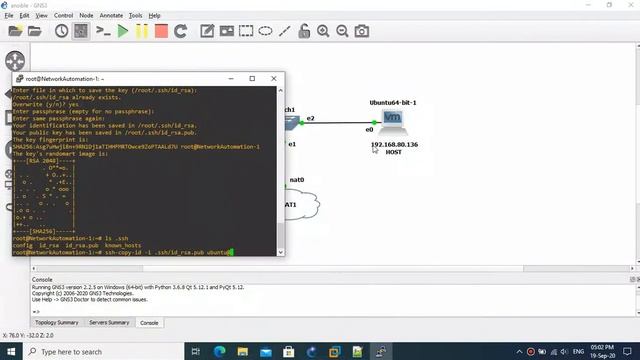Select the draw line tool
The image size is (640, 360).
pyautogui.click(x=284, y=31)
